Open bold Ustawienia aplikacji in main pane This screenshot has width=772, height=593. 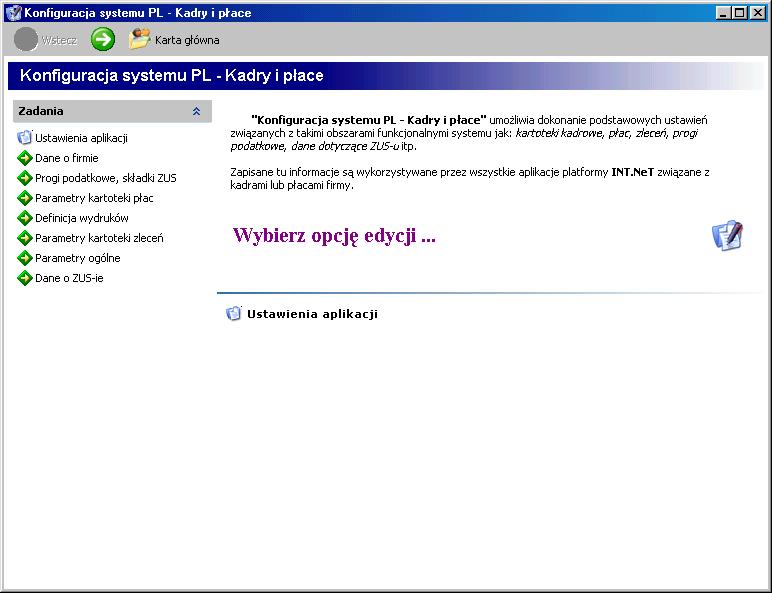(x=312, y=314)
